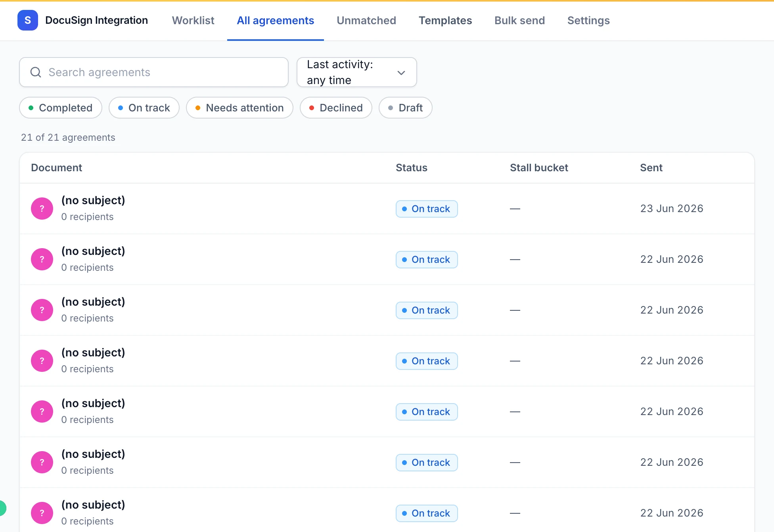Viewport: 774px width, 532px height.
Task: Click the Sent column header
Action: [651, 168]
